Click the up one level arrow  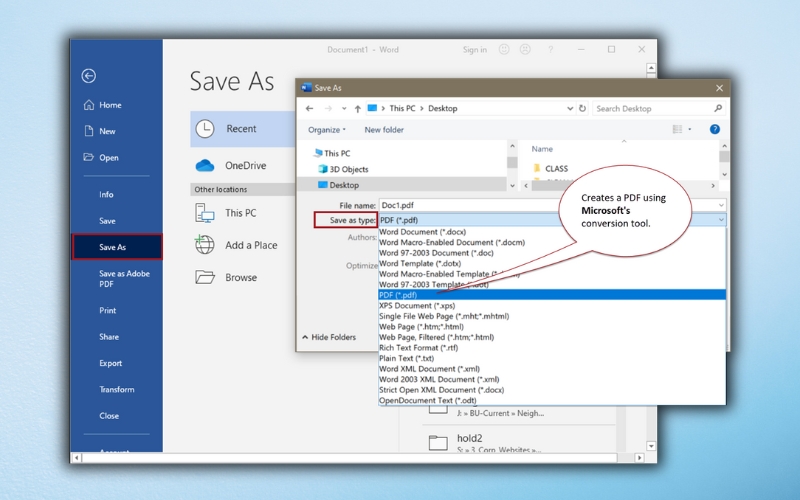(358, 108)
